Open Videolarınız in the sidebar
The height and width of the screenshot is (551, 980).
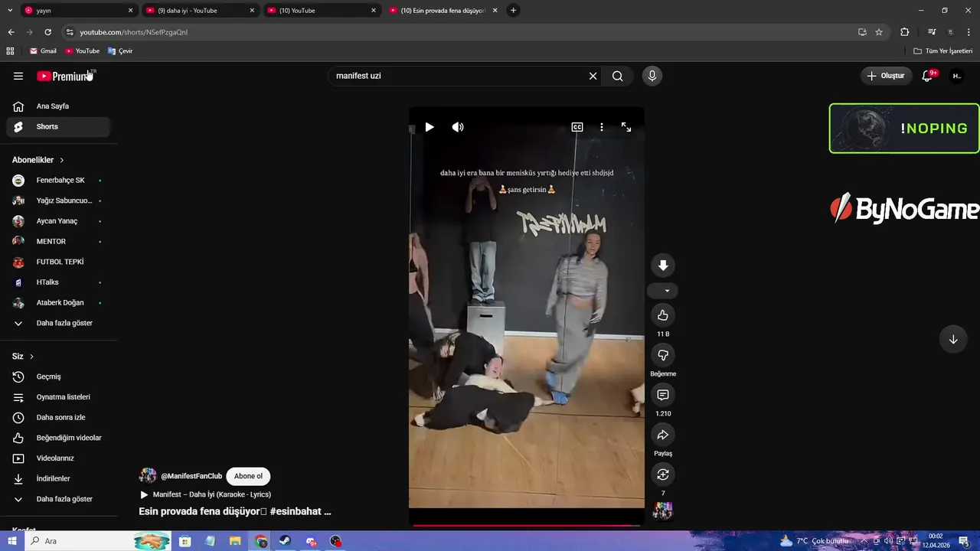click(59, 458)
